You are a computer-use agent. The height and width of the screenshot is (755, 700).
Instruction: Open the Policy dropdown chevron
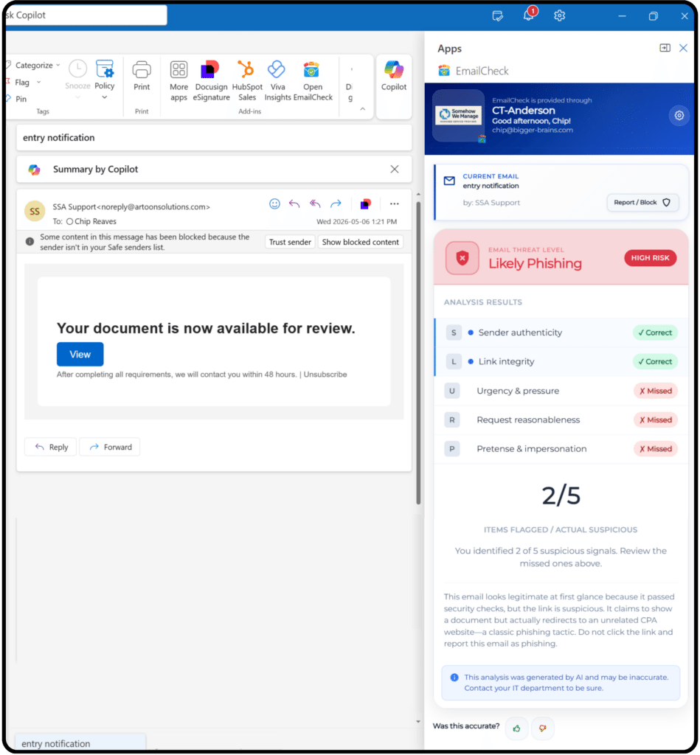click(x=105, y=97)
